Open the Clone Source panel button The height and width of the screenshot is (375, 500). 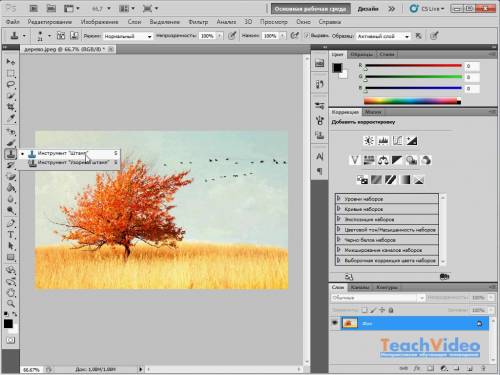pyautogui.click(x=319, y=135)
